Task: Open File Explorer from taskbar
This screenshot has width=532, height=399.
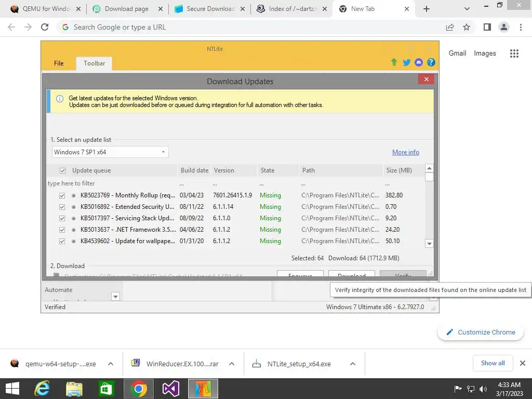Action: coord(74,389)
